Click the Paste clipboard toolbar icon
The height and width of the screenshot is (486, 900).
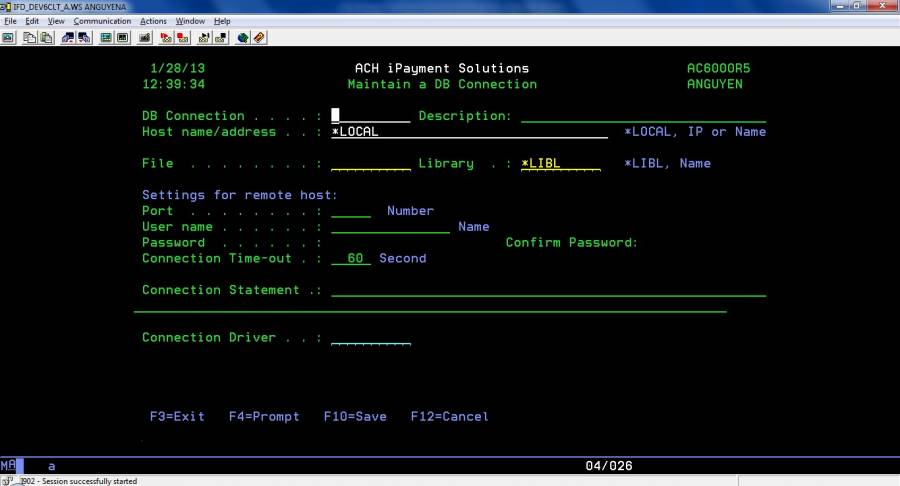(45, 38)
